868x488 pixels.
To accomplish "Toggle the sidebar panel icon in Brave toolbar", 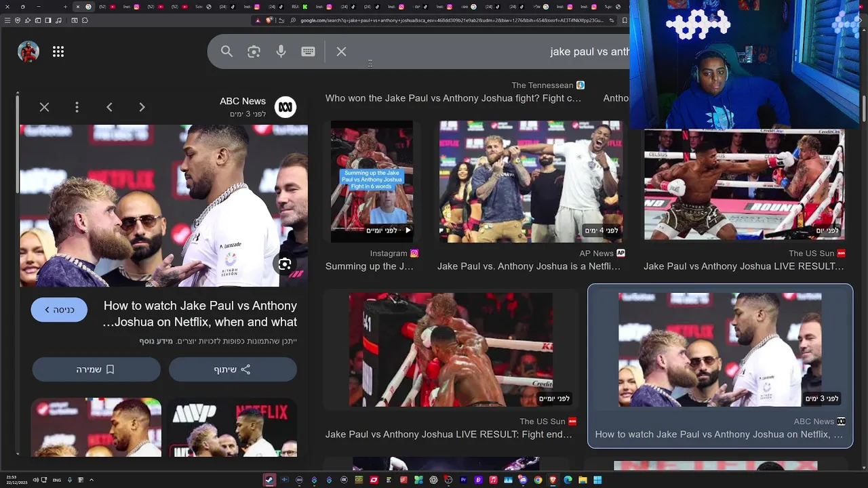I will point(48,20).
